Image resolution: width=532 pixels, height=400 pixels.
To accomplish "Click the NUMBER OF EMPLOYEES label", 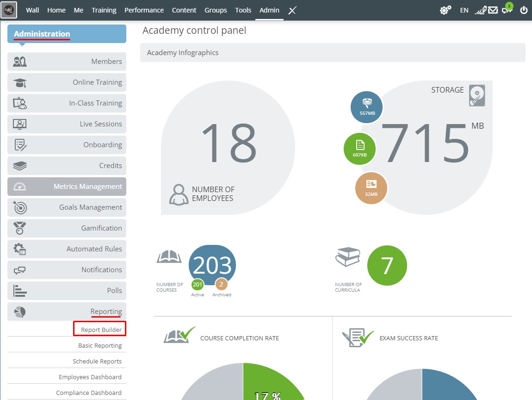I will (213, 194).
